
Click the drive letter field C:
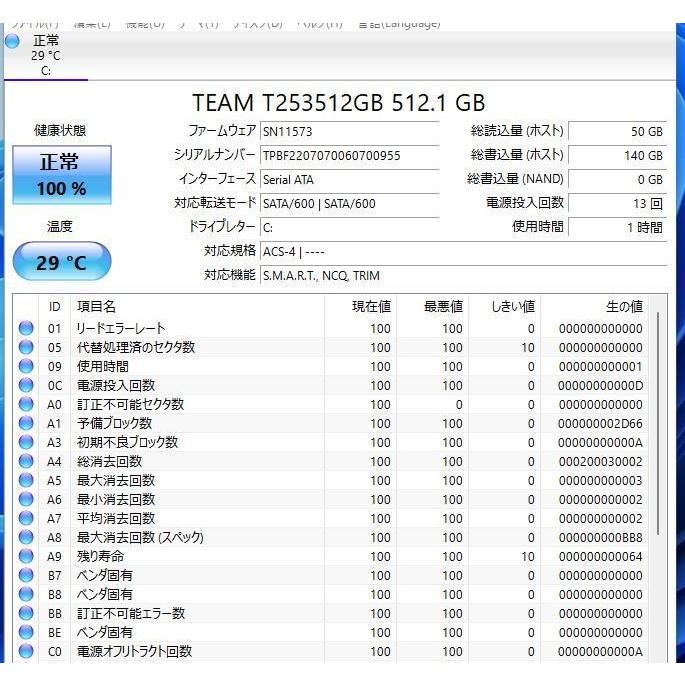coord(349,228)
